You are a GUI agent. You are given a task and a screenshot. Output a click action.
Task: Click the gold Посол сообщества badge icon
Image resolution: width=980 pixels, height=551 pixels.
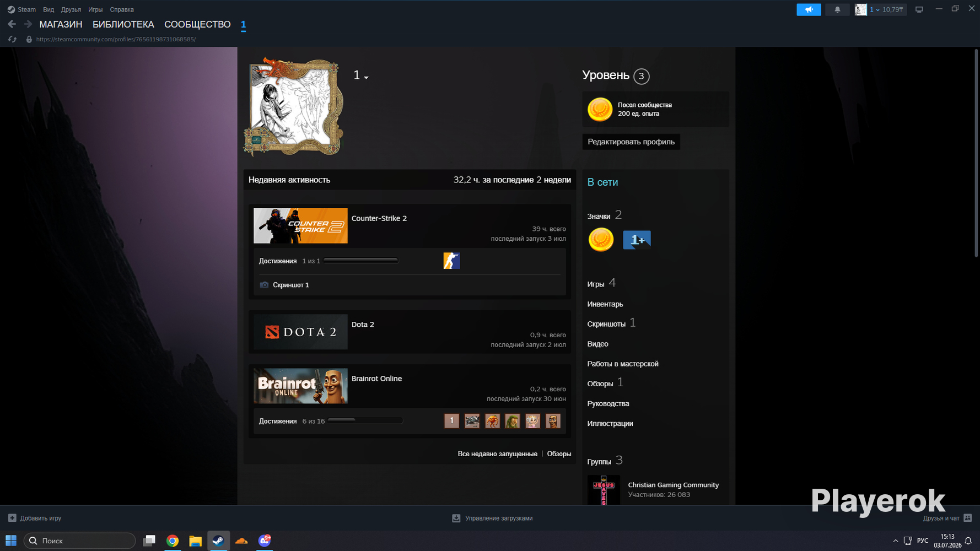tap(600, 109)
